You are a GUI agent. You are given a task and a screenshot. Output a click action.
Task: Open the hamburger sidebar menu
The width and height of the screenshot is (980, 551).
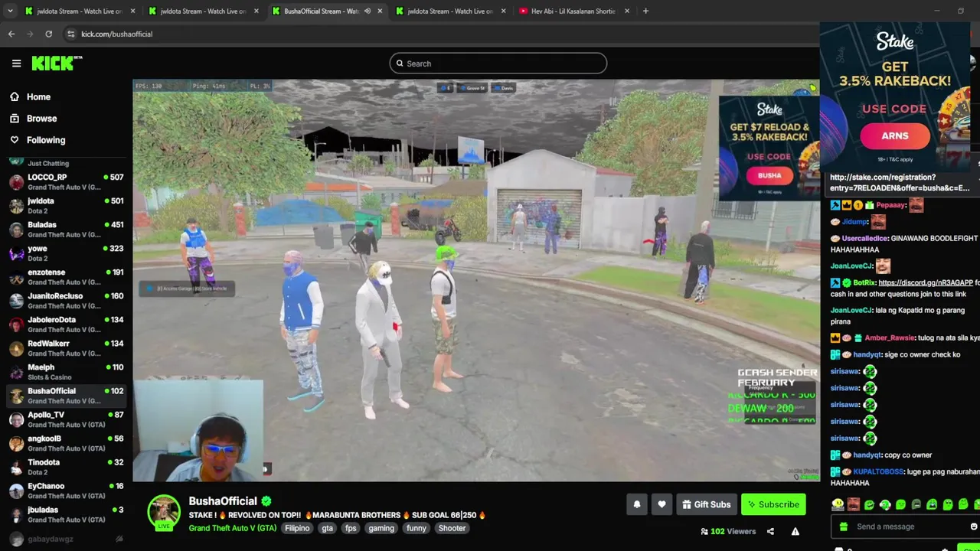coord(16,64)
